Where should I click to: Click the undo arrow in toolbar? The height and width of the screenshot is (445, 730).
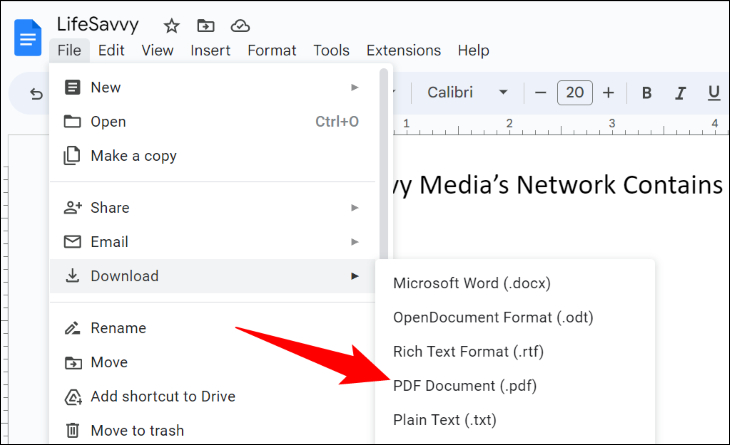click(x=36, y=94)
